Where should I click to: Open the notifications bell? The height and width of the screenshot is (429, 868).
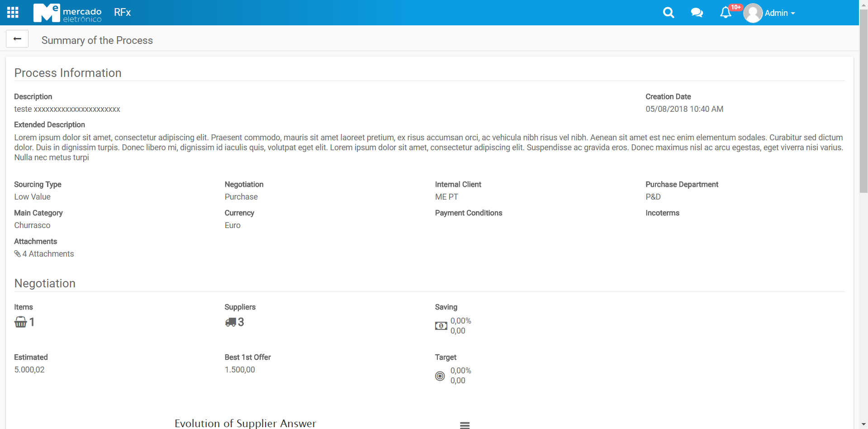coord(725,13)
